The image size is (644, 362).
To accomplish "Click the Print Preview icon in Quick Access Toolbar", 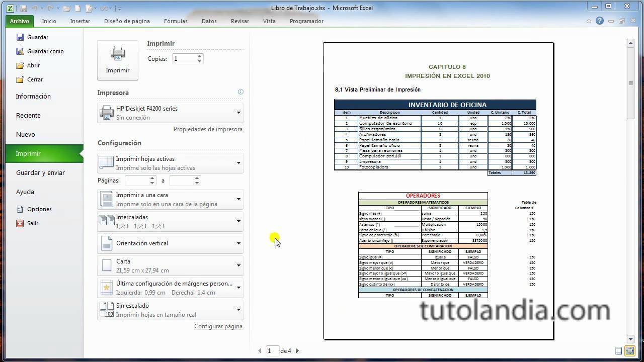I will coord(89,8).
